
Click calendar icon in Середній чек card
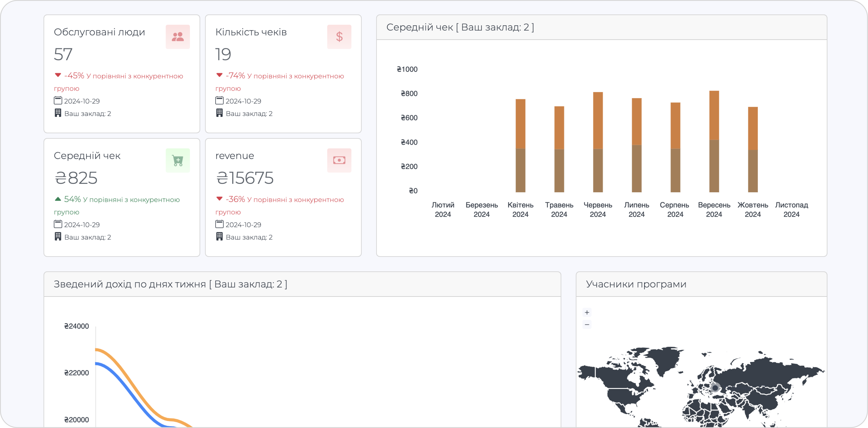click(x=58, y=224)
